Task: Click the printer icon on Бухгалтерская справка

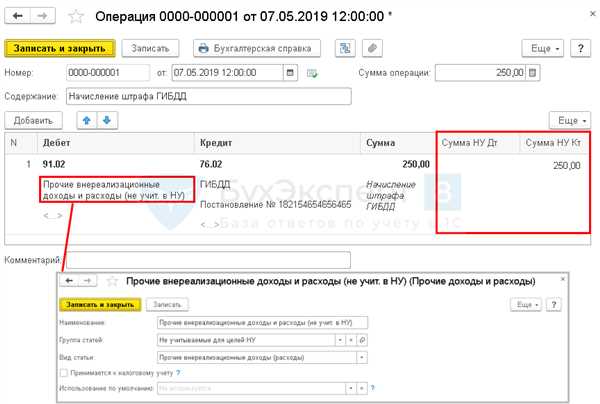Action: (204, 49)
